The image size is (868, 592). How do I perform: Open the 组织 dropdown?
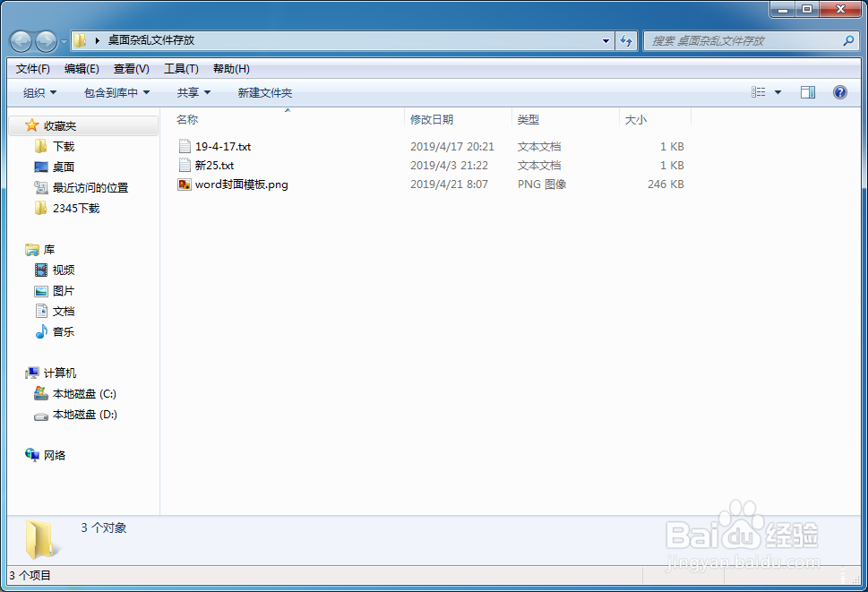[39, 93]
